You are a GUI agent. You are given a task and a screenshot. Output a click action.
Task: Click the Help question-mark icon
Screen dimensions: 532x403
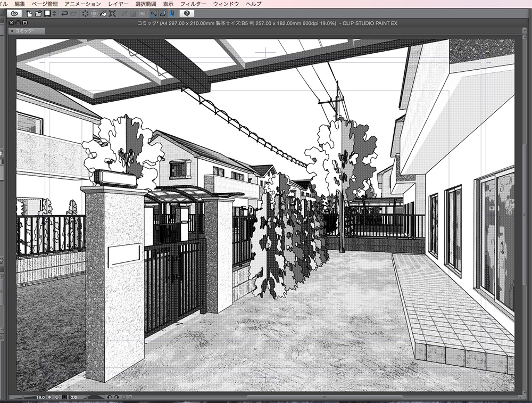click(187, 14)
